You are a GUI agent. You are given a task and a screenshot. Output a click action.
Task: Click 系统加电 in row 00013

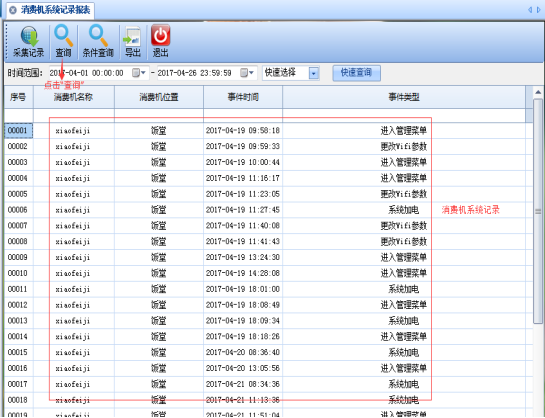click(x=404, y=321)
